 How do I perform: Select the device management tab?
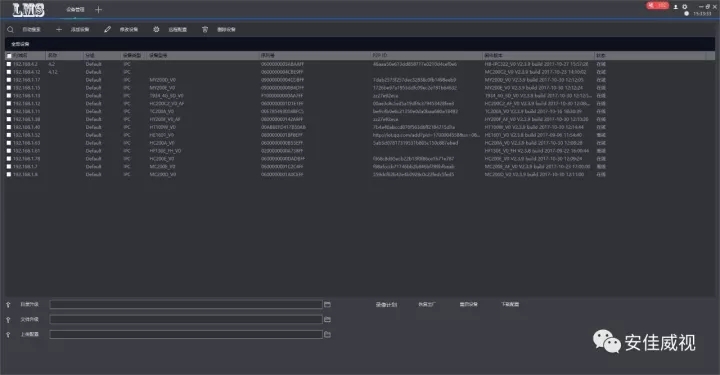[75, 10]
